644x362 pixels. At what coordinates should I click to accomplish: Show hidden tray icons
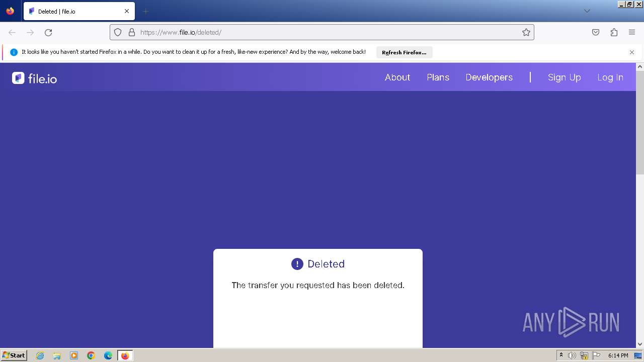coord(561,355)
